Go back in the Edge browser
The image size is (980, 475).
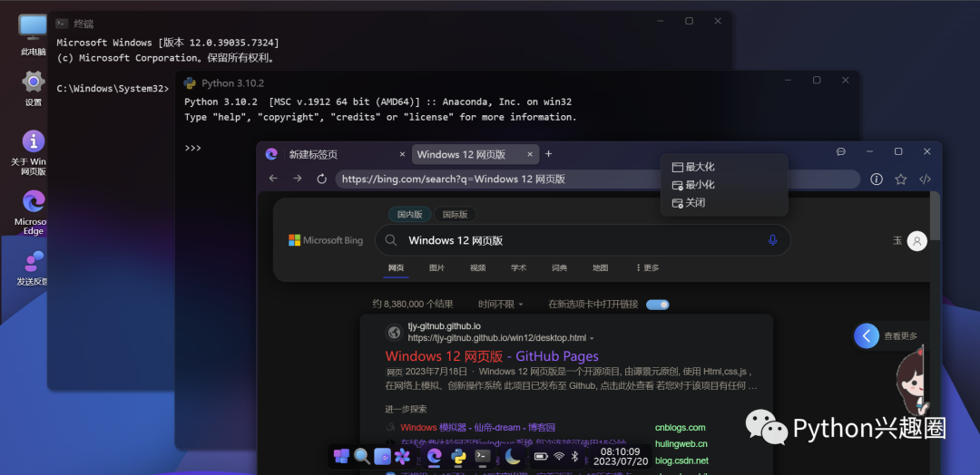[x=273, y=179]
